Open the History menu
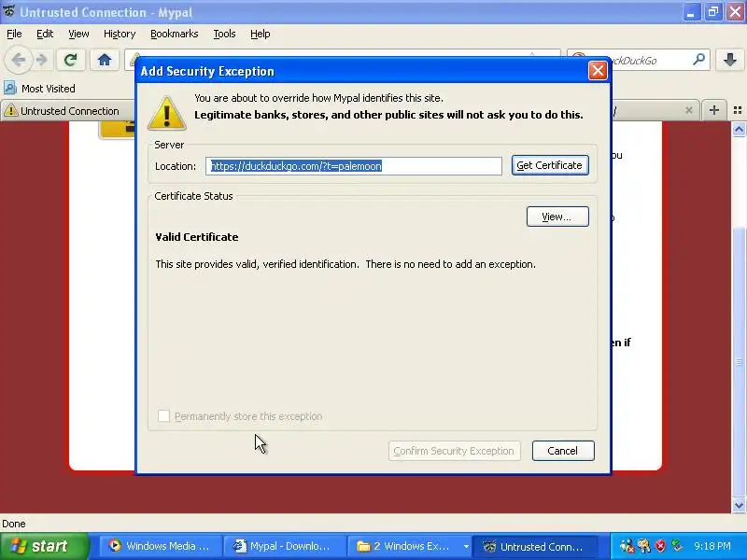Screen dimensions: 747x560 (x=120, y=34)
